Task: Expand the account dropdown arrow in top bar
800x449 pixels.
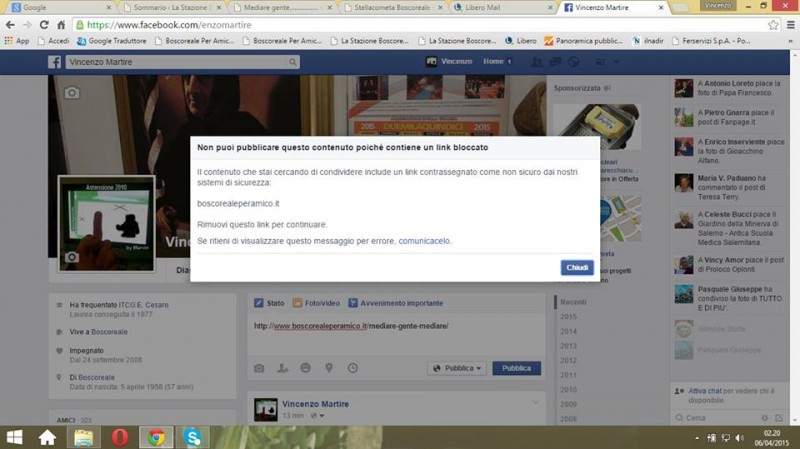Action: pyautogui.click(x=616, y=62)
